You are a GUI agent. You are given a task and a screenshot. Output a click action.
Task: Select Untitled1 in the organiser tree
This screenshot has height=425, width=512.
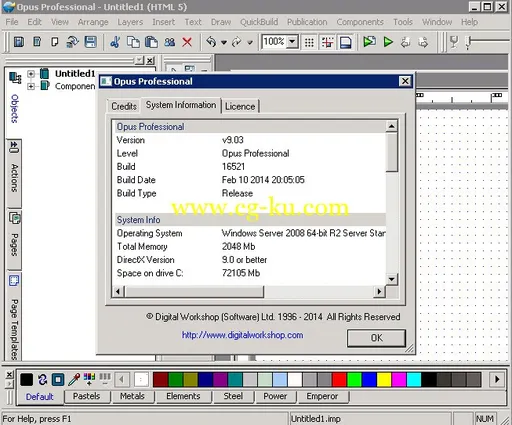click(x=75, y=73)
